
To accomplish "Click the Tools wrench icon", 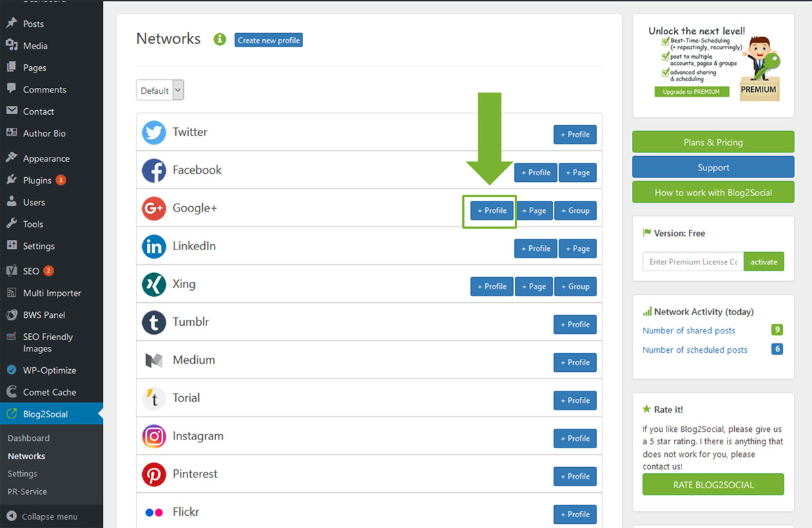I will point(12,224).
